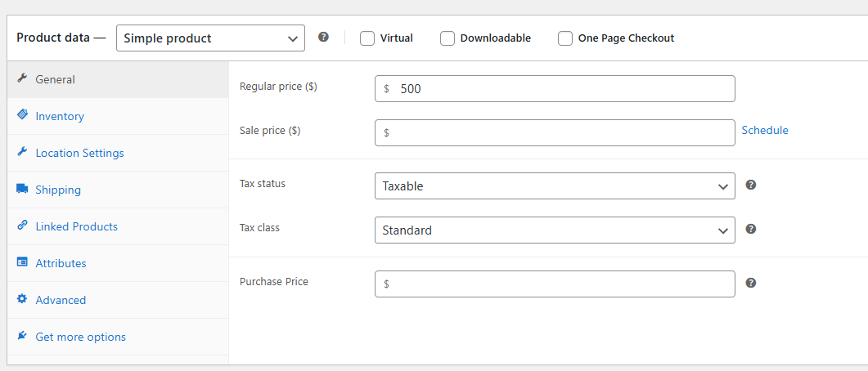Open the Simple product type dropdown

(x=210, y=38)
